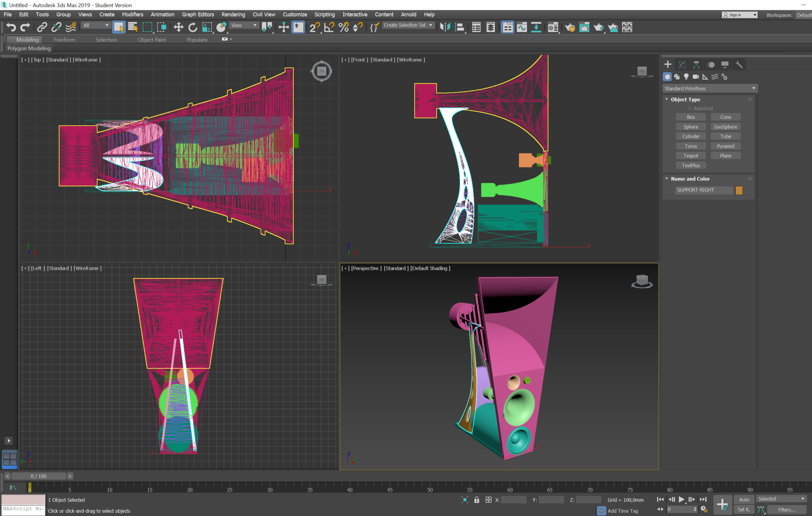Open the Rendering menu
The height and width of the screenshot is (516, 812).
point(233,14)
